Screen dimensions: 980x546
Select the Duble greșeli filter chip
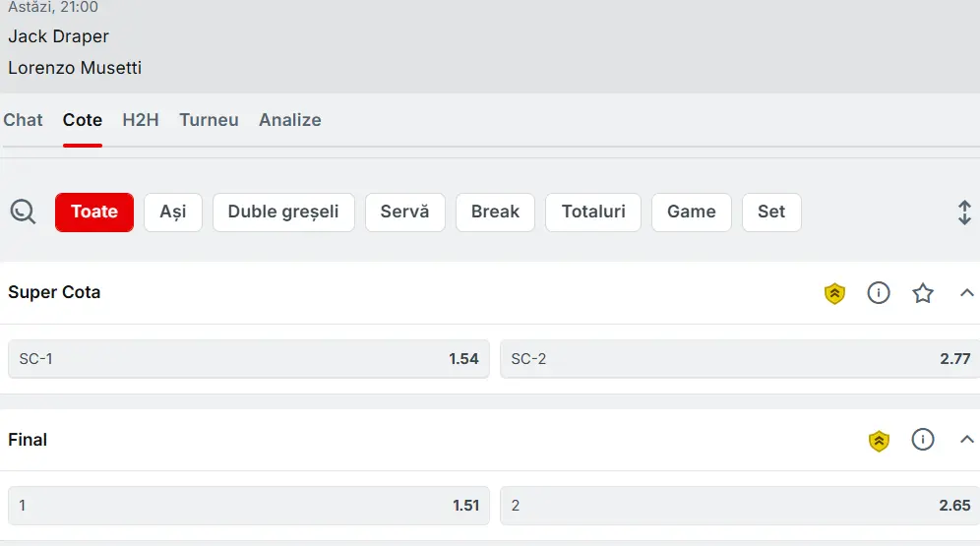pyautogui.click(x=283, y=212)
